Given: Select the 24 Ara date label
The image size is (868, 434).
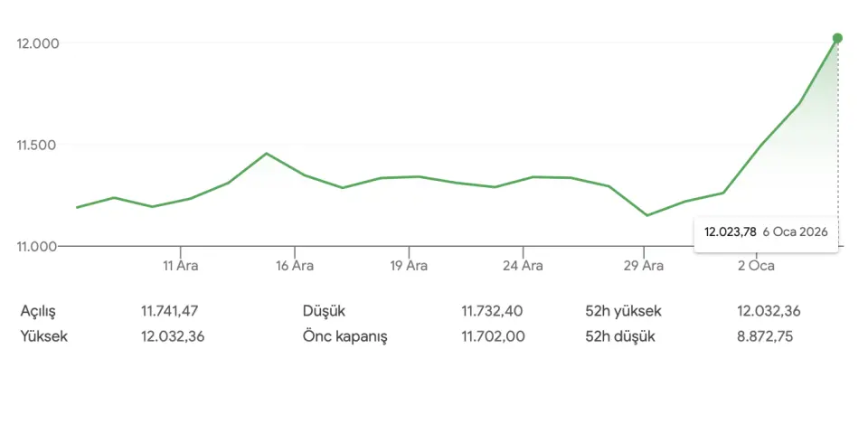Looking at the screenshot, I should point(523,266).
